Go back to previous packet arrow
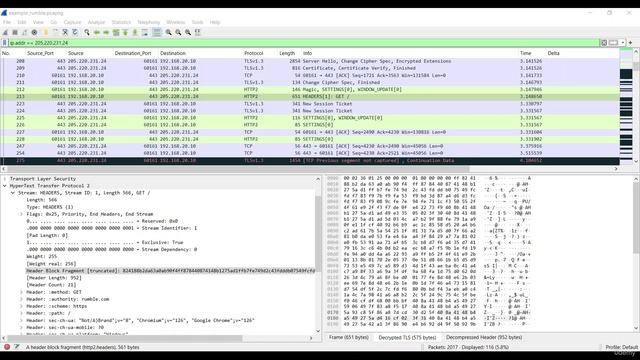The image size is (640, 360). [97, 32]
